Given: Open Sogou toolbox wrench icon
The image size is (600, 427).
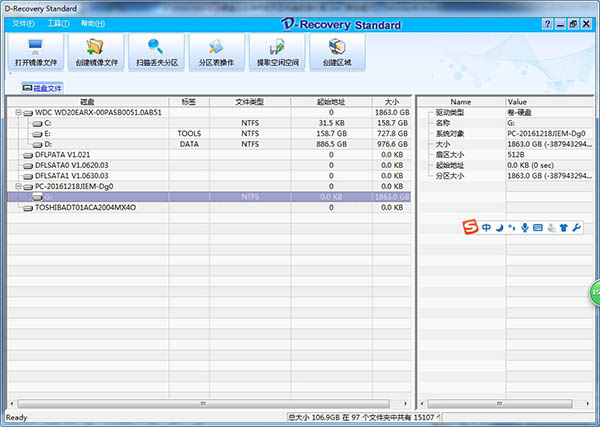Looking at the screenshot, I should (577, 228).
